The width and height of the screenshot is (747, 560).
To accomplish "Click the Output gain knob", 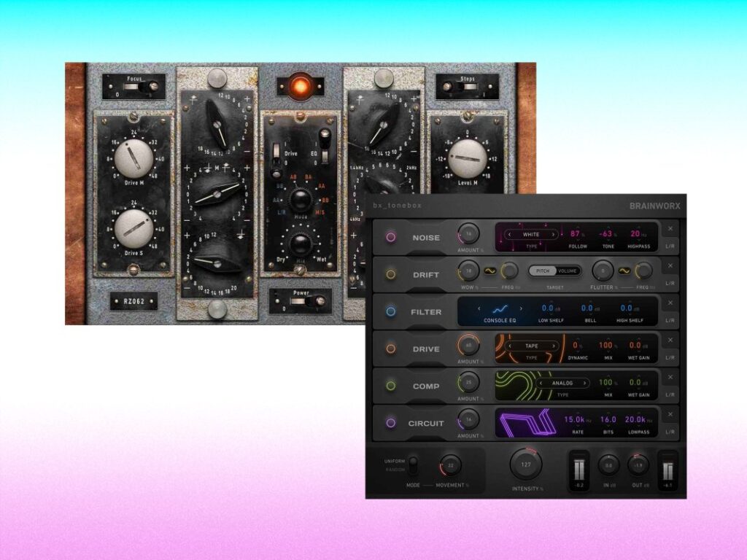I will [x=638, y=465].
